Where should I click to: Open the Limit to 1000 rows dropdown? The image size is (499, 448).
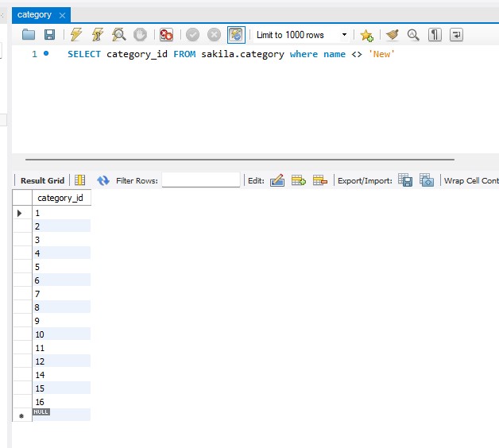point(301,35)
